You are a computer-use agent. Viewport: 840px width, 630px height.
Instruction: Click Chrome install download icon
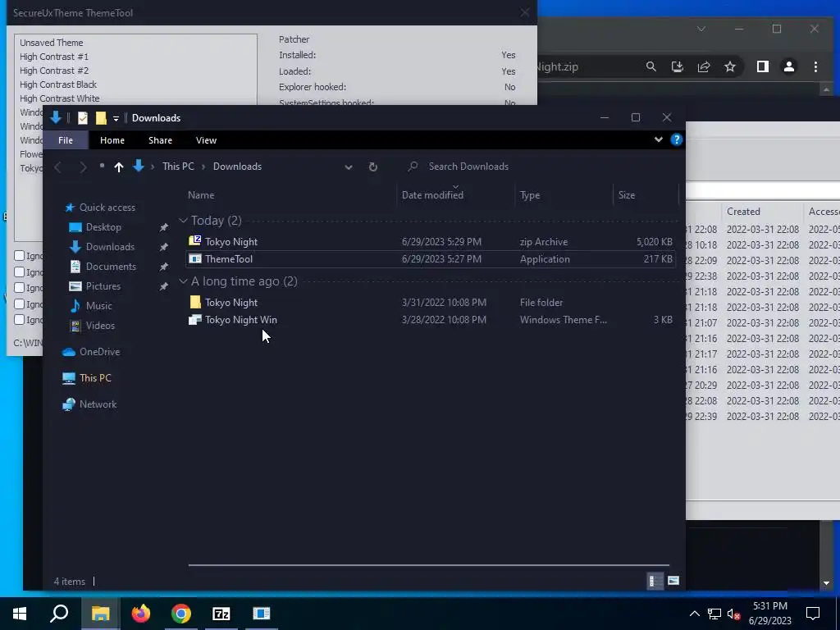click(677, 66)
